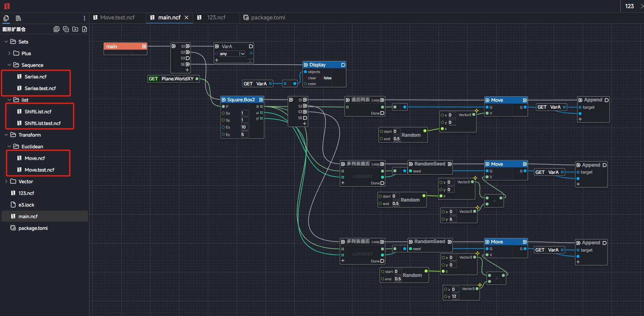
Task: Toggle the objects port of Display node
Action: (306, 72)
